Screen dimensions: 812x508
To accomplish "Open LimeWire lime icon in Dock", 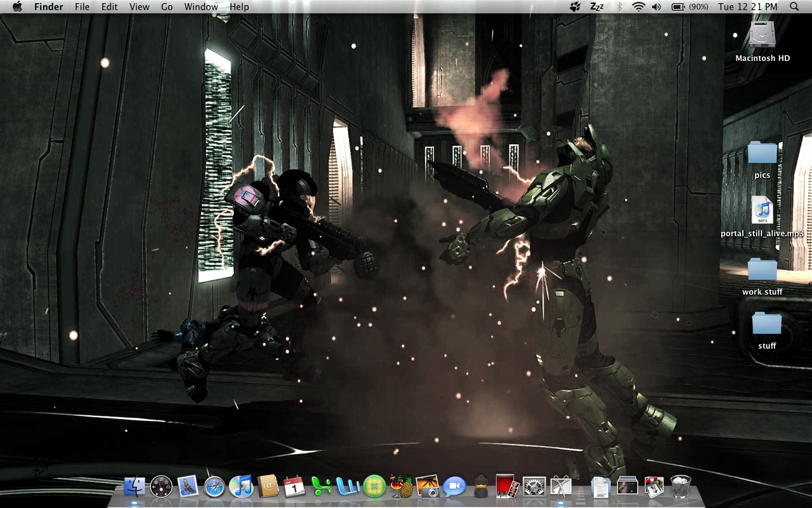I will coord(374,487).
